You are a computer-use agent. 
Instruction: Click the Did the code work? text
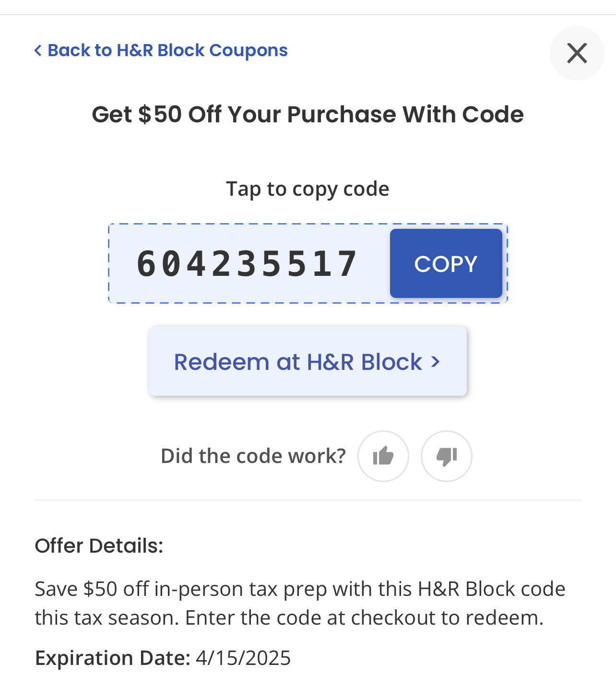pyautogui.click(x=253, y=456)
